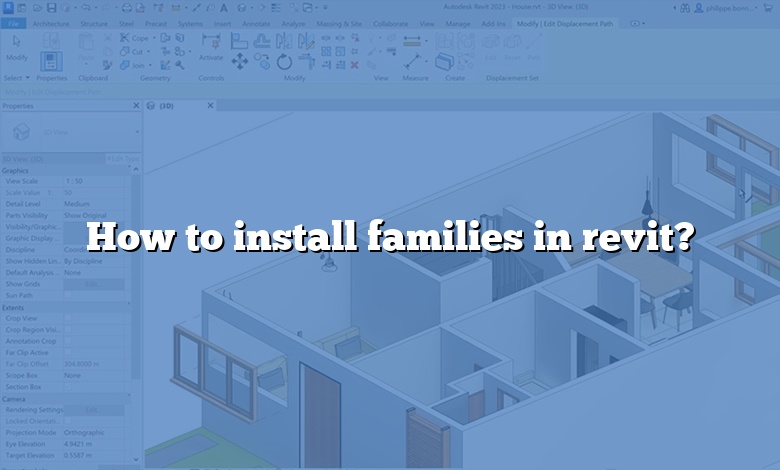Click the Activate controls dimension icon
Screen dimensions: 780x470
[x=211, y=42]
